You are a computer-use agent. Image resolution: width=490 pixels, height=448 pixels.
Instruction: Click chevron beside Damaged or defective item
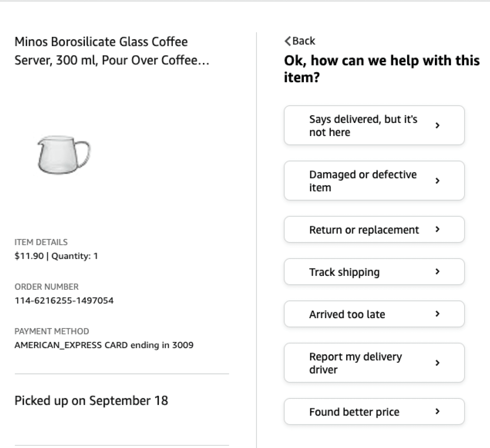tap(437, 181)
